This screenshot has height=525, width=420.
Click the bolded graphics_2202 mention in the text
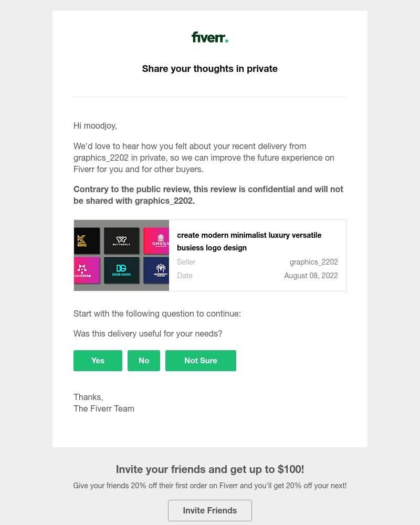pyautogui.click(x=163, y=201)
